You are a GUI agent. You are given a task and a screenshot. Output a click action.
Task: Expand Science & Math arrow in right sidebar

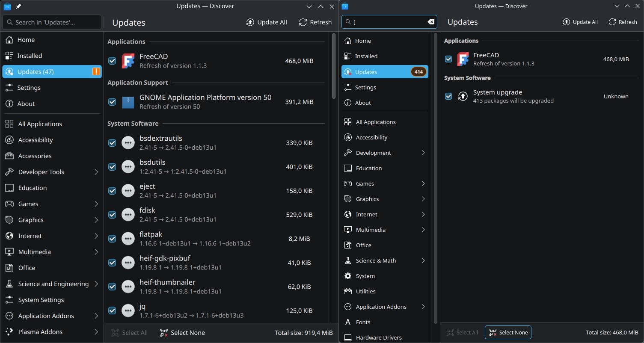pos(423,260)
